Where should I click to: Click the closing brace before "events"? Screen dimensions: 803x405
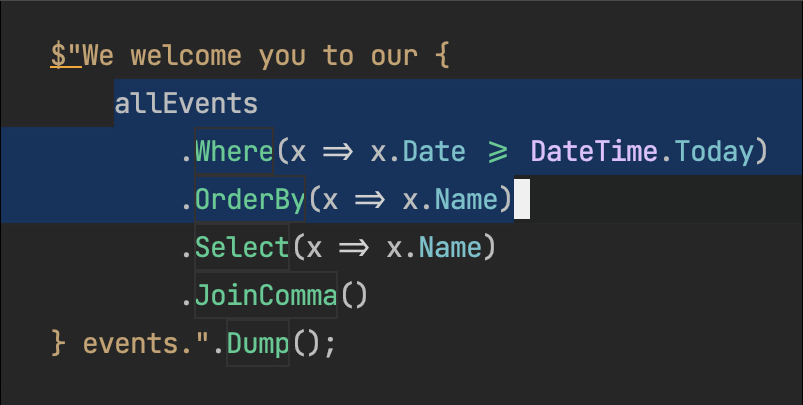pyautogui.click(x=58, y=343)
